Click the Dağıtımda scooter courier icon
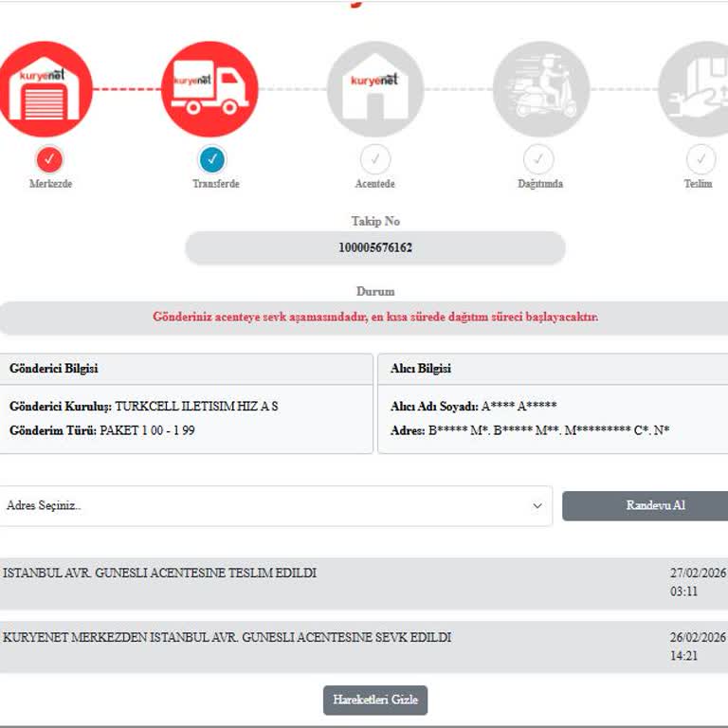Screen dimensions: 728x728 541,89
